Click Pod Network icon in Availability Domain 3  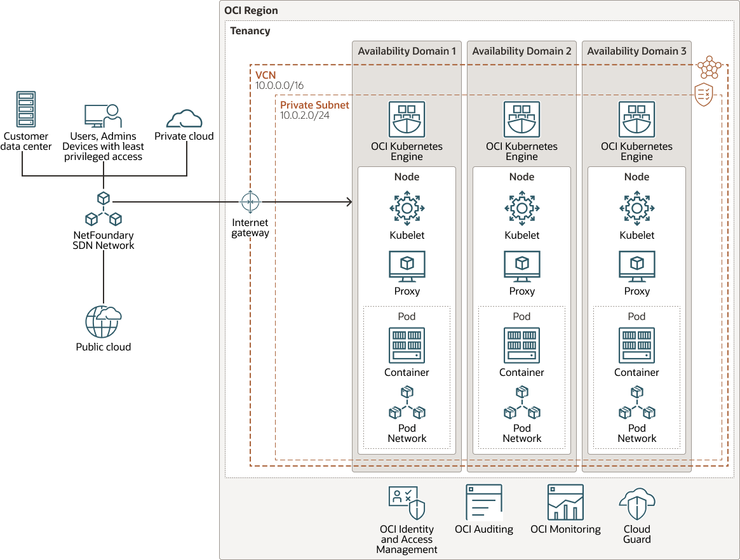636,403
